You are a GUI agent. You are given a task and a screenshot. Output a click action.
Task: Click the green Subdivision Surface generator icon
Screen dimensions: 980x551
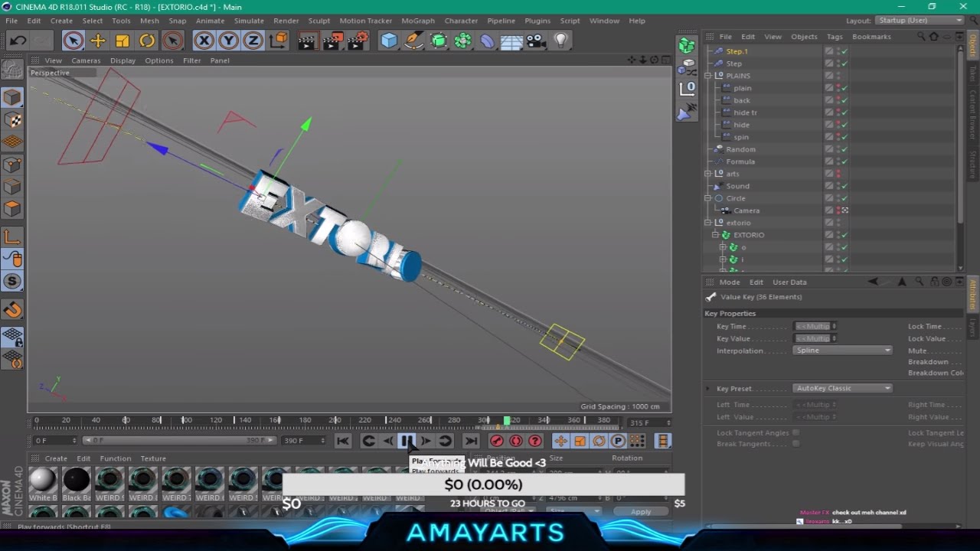coord(438,41)
